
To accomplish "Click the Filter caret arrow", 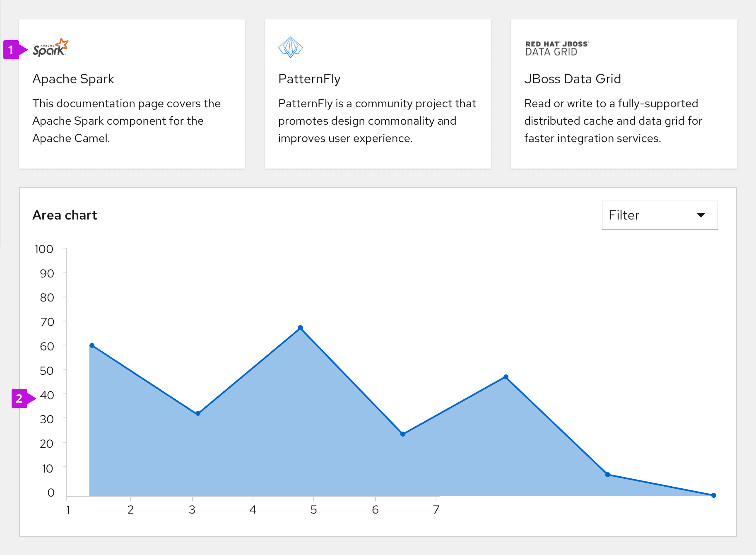I will tap(701, 215).
